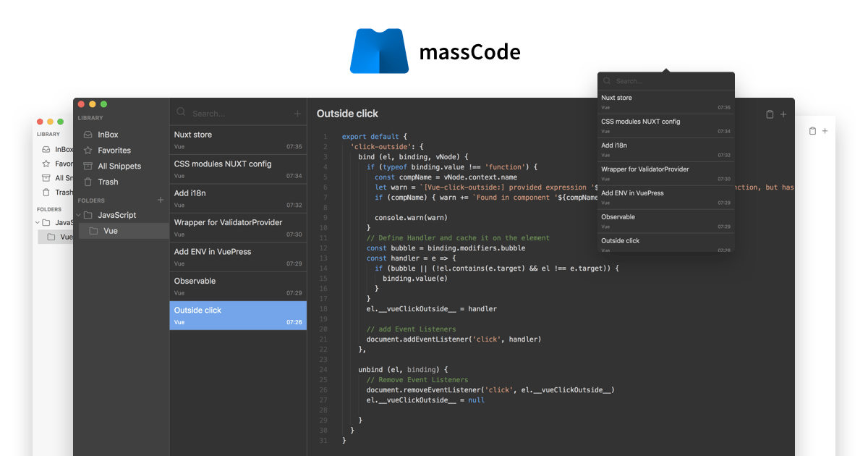Add a new folder with the FOLDERS plus icon

pos(161,200)
